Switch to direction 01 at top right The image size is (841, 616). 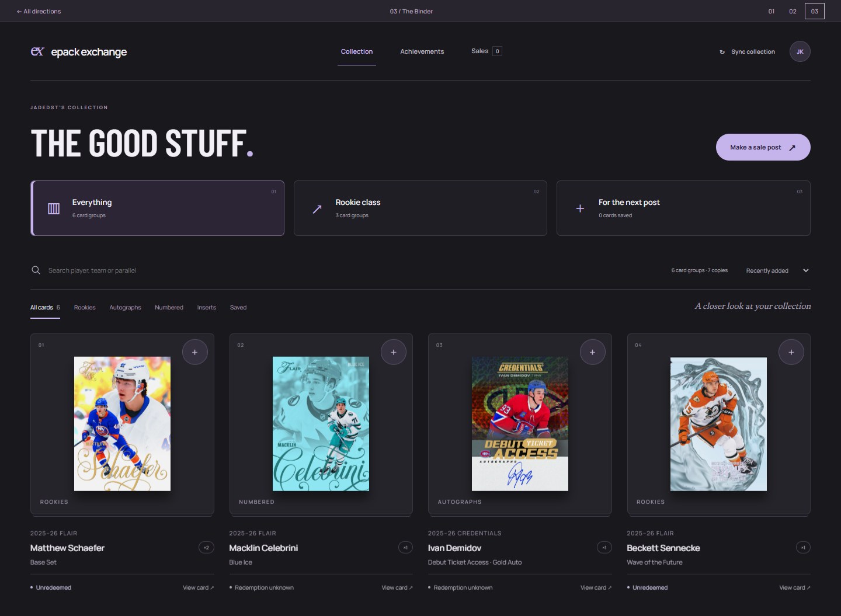tap(772, 11)
